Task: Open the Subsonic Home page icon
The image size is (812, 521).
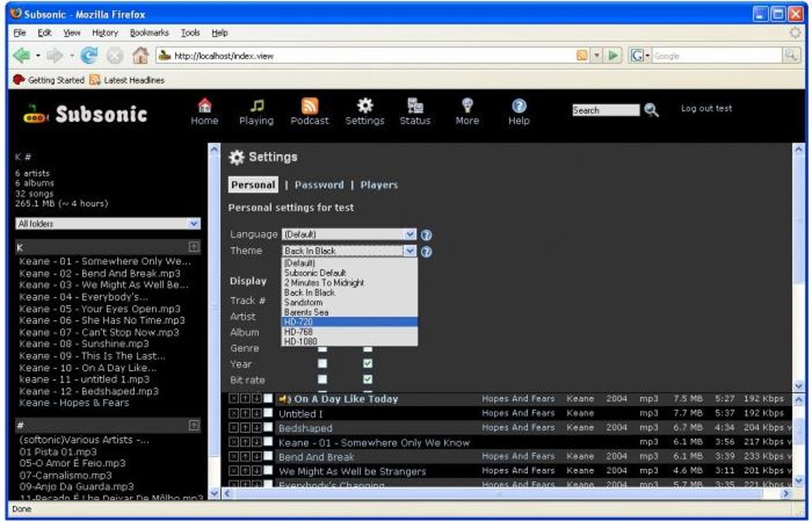Action: [205, 106]
